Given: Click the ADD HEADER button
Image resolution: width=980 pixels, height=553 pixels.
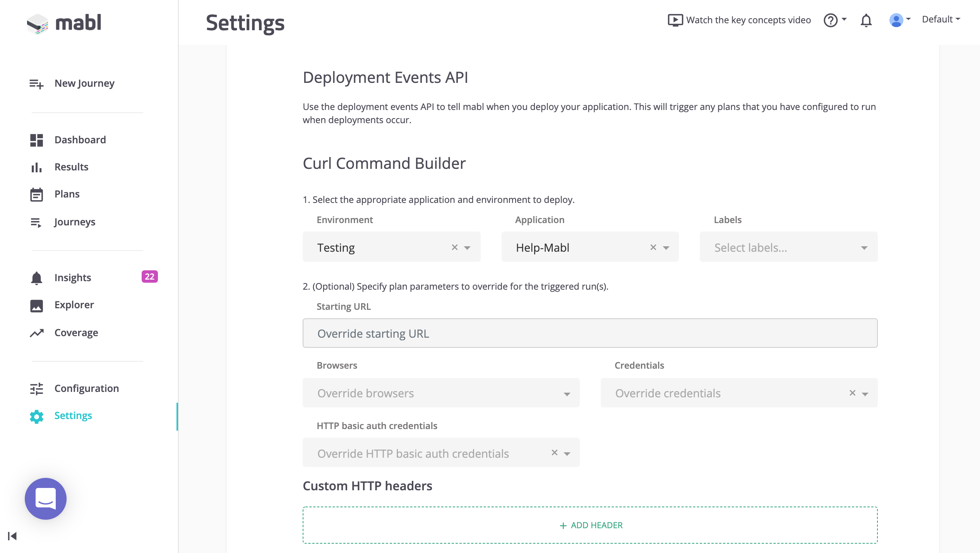Looking at the screenshot, I should click(590, 525).
